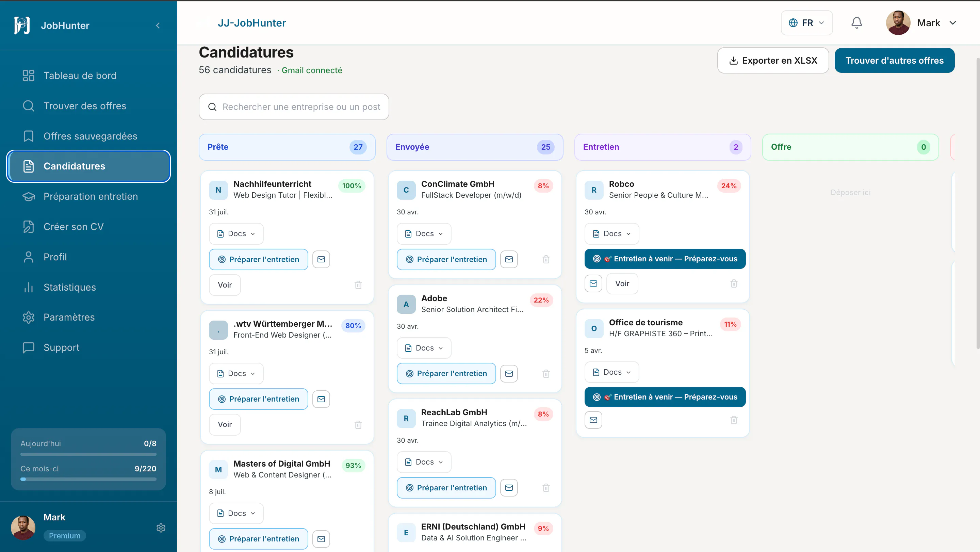Go to Profil in sidebar
Viewport: 980px width, 552px height.
point(88,257)
